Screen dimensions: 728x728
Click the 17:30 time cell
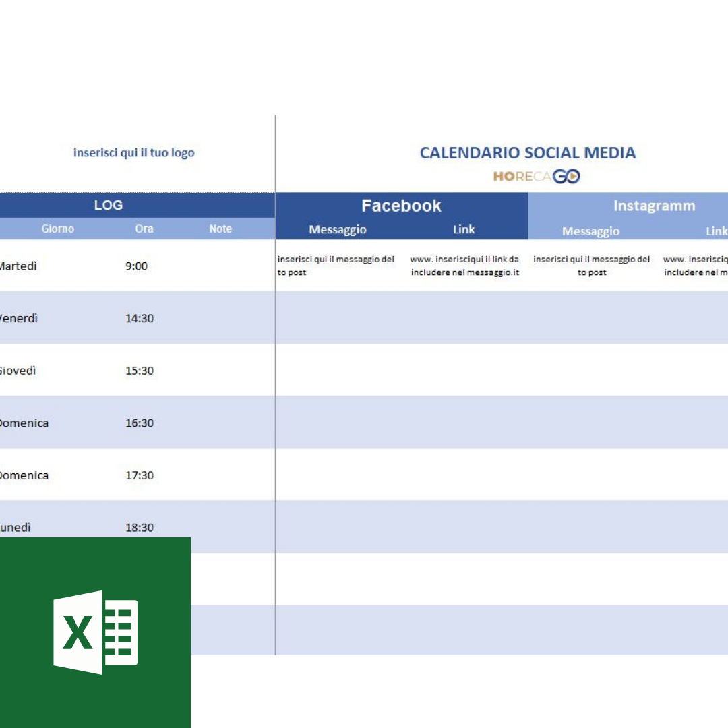(x=140, y=475)
